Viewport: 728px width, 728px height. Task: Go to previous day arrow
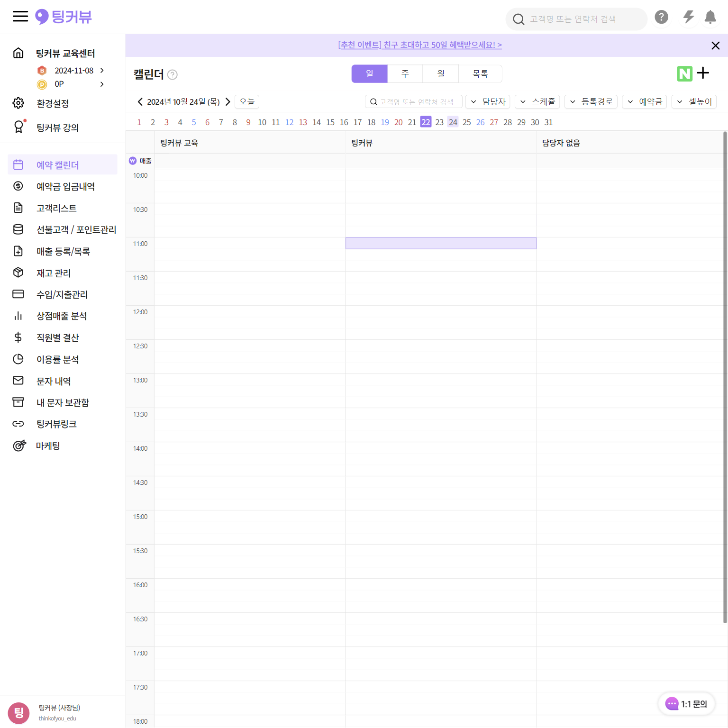140,102
